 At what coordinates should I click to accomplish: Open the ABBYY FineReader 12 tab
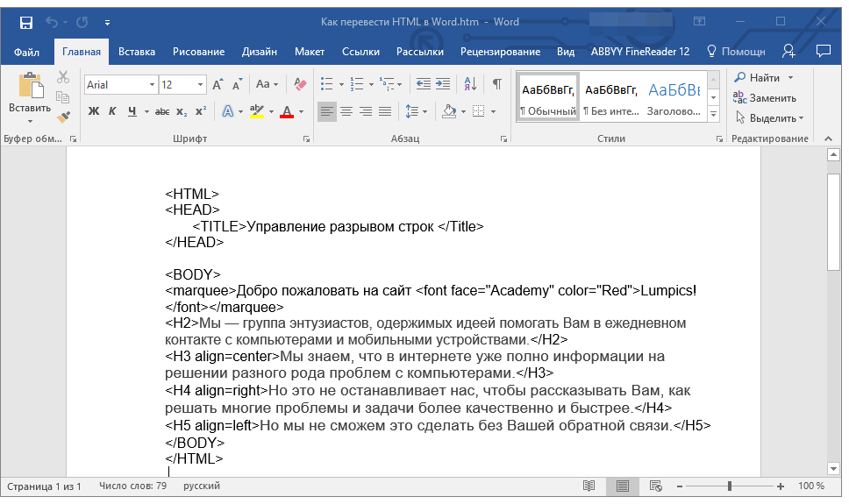(640, 52)
